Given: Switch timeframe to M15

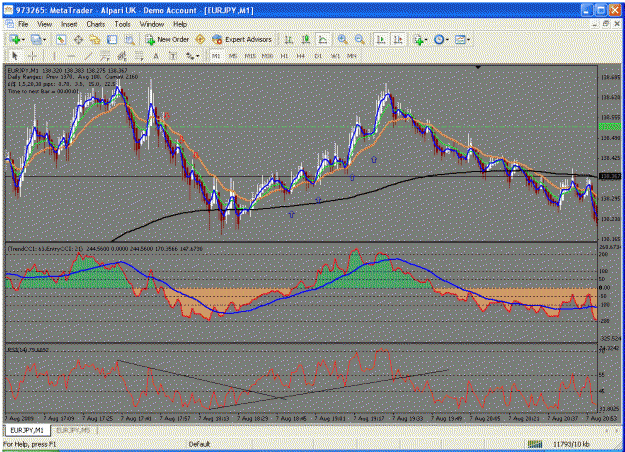Looking at the screenshot, I should coord(250,56).
